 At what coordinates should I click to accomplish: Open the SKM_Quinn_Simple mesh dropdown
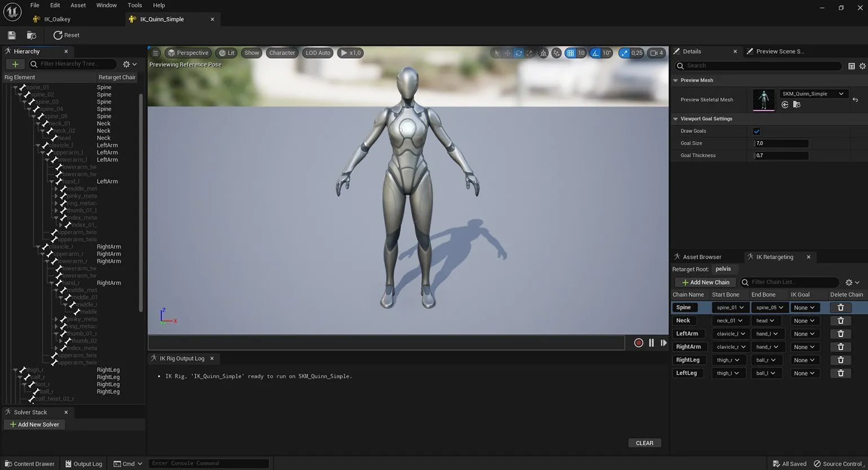[x=813, y=94]
